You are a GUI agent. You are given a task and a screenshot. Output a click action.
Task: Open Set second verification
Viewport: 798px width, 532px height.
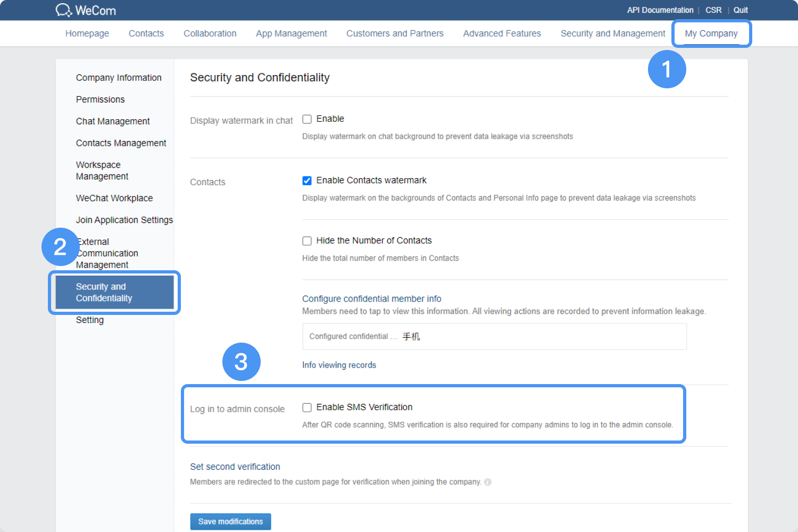coord(235,467)
